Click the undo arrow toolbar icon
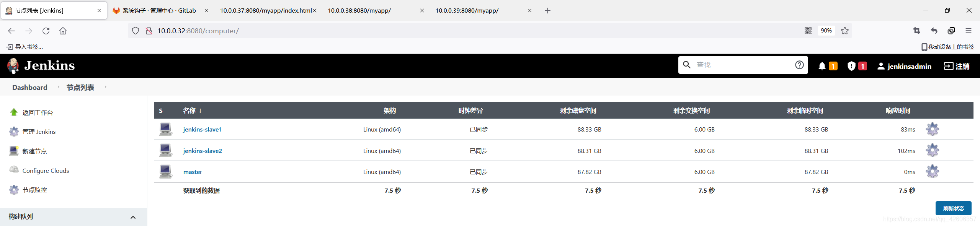980x226 pixels. (934, 31)
